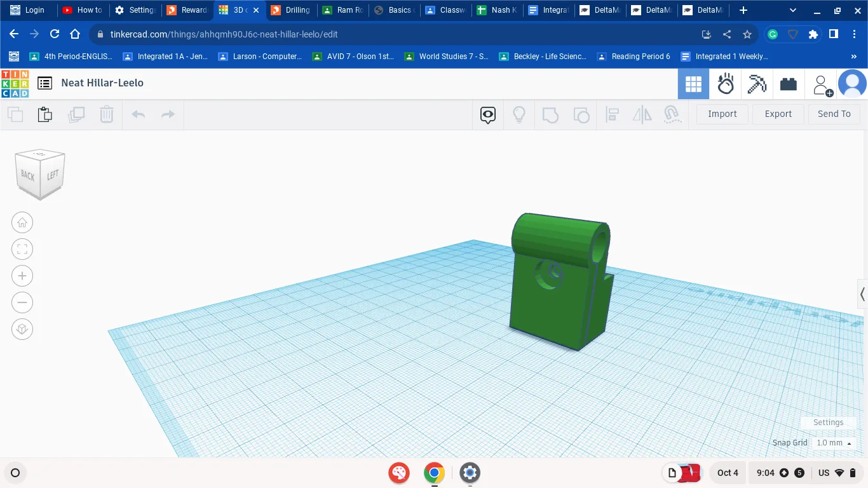Switch to the Drilling browser tab
The height and width of the screenshot is (488, 868).
[291, 10]
